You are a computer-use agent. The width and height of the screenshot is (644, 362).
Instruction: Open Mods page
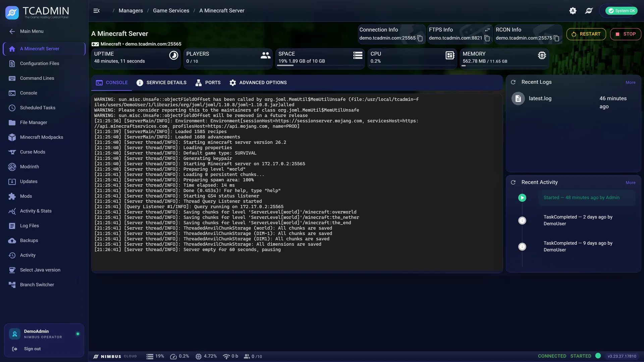point(44,196)
